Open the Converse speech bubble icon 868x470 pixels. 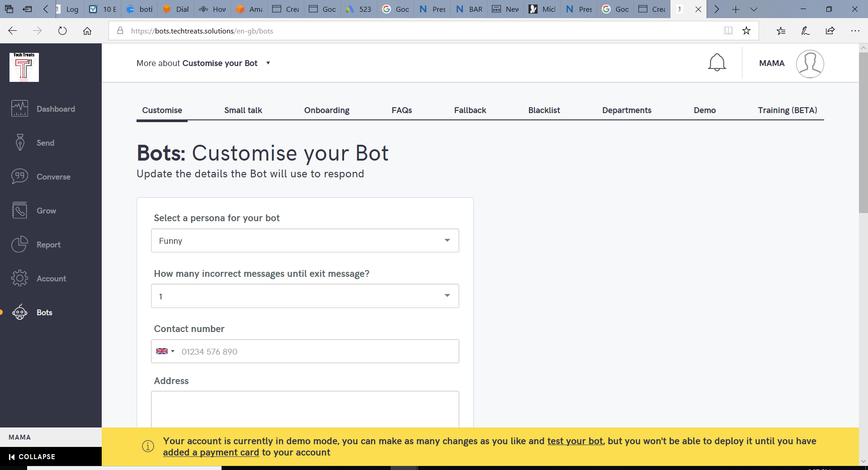pyautogui.click(x=19, y=176)
